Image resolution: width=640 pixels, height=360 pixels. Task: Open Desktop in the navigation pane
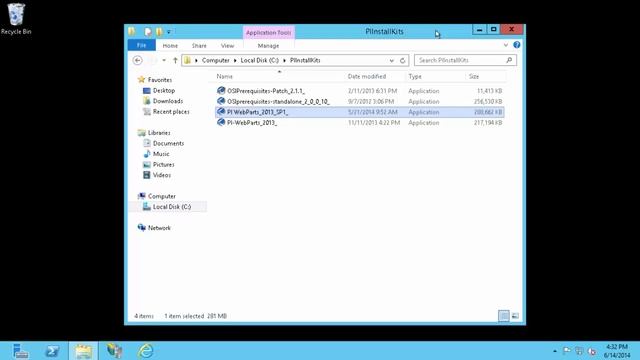[x=164, y=91]
